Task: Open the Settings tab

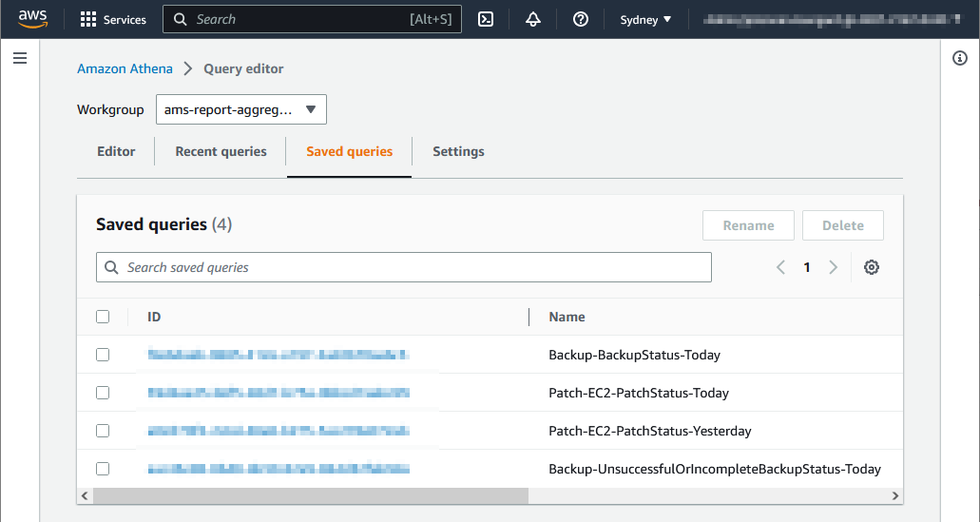Action: pos(458,151)
